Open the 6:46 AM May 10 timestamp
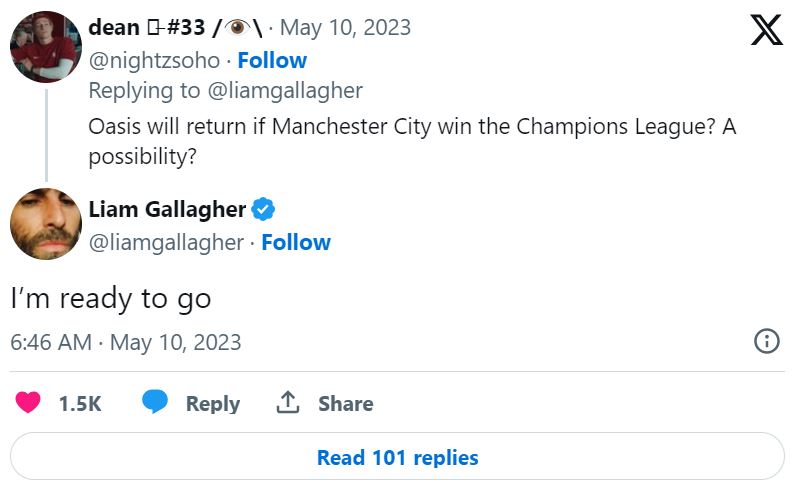 (126, 342)
